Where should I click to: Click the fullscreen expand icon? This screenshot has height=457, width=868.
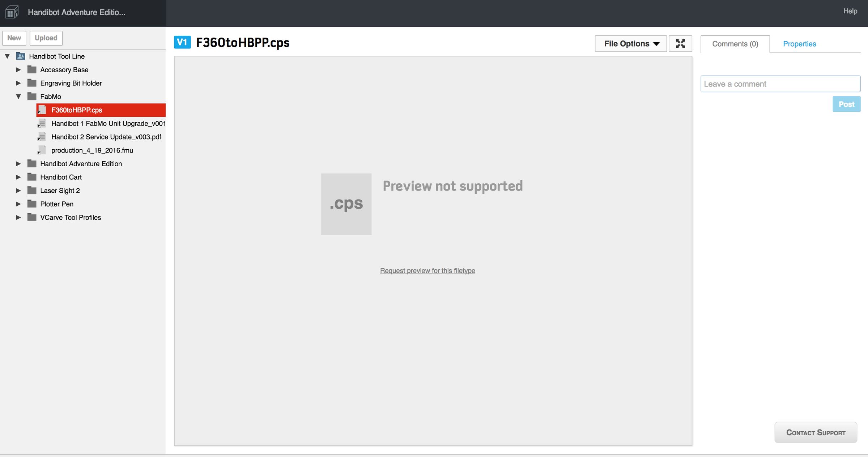(680, 44)
